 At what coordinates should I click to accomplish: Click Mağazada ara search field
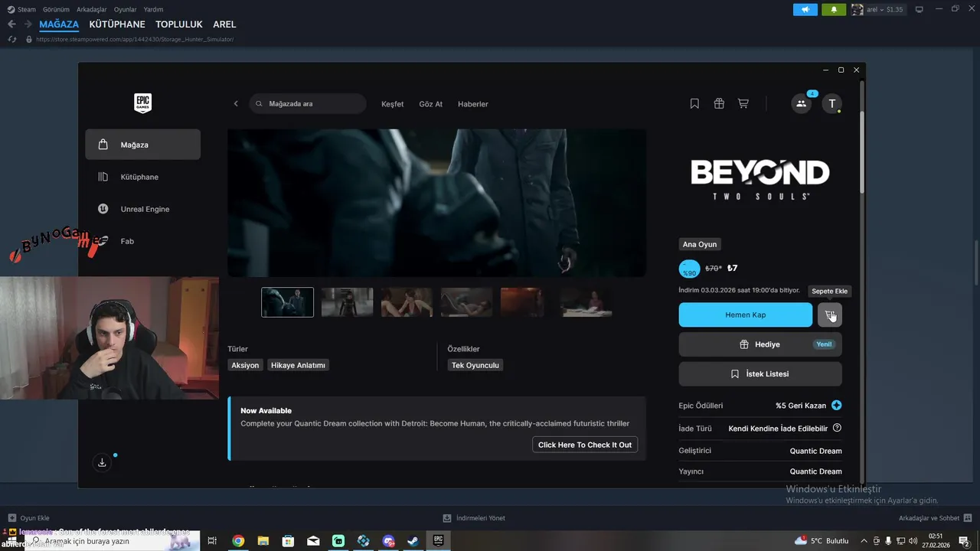tap(308, 103)
